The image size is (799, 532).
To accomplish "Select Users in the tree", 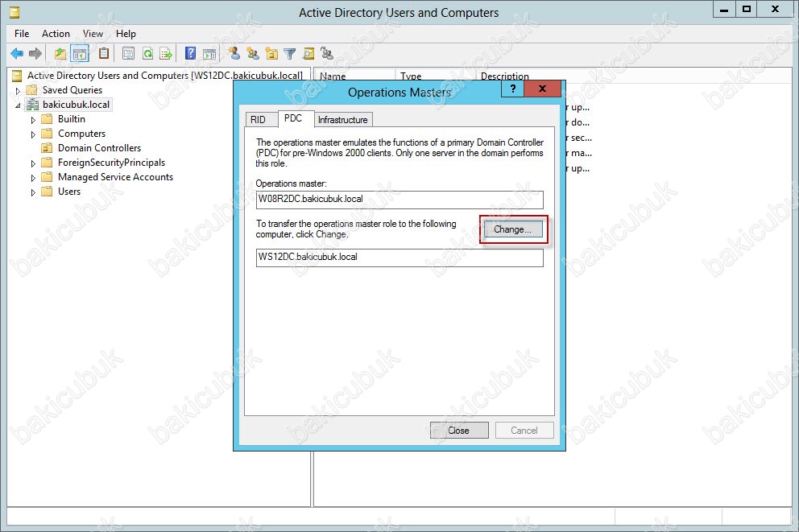I will click(69, 192).
